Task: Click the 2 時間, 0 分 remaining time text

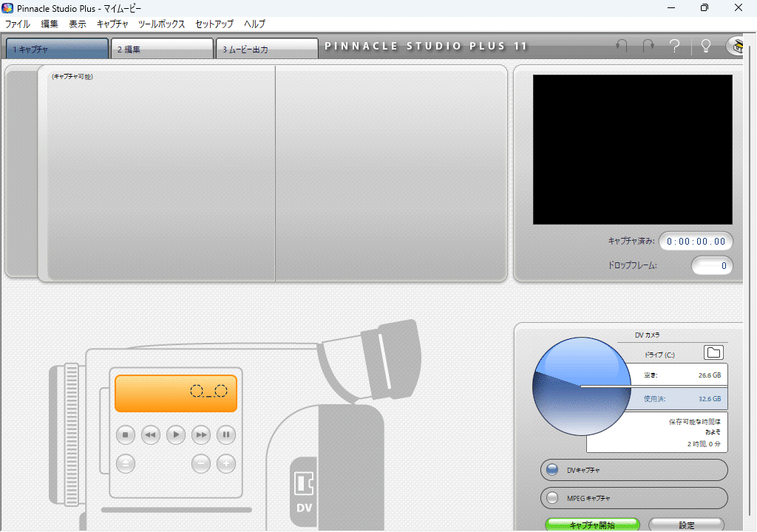Action: point(704,443)
